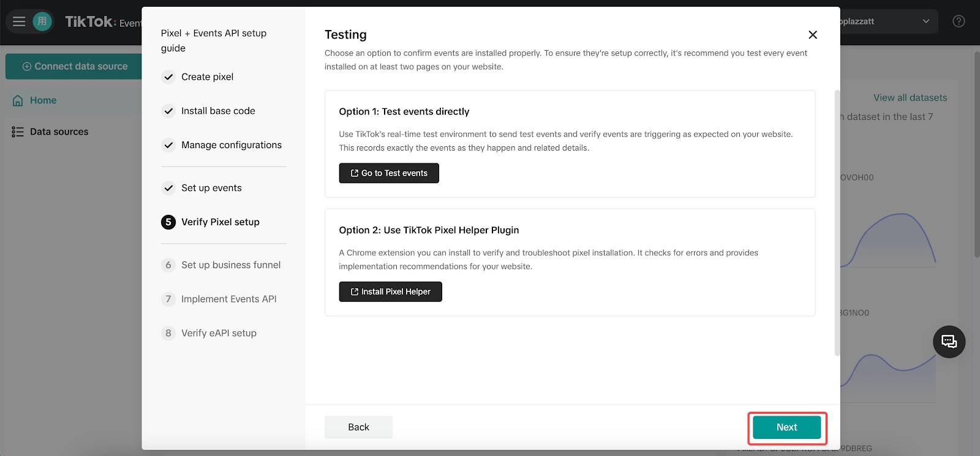This screenshot has width=980, height=456.
Task: Go to the Create pixel step
Action: coord(207,77)
